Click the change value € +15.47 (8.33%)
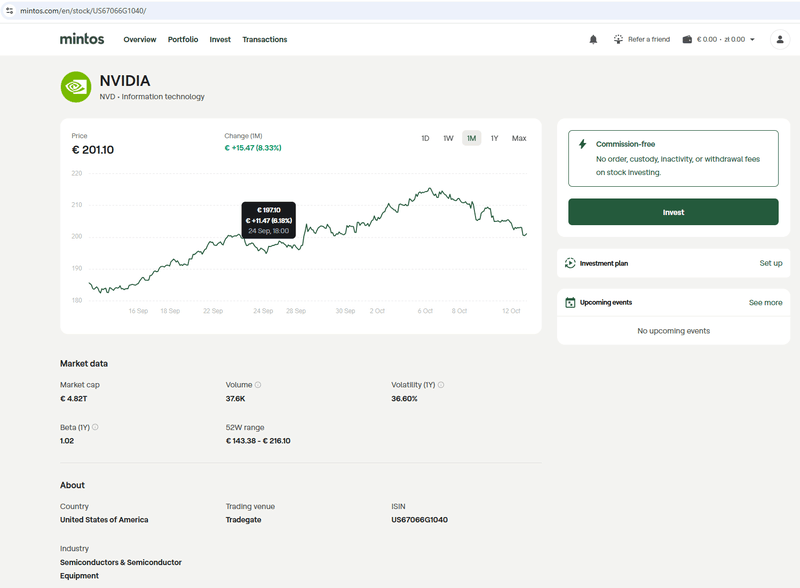The height and width of the screenshot is (588, 800). 253,148
